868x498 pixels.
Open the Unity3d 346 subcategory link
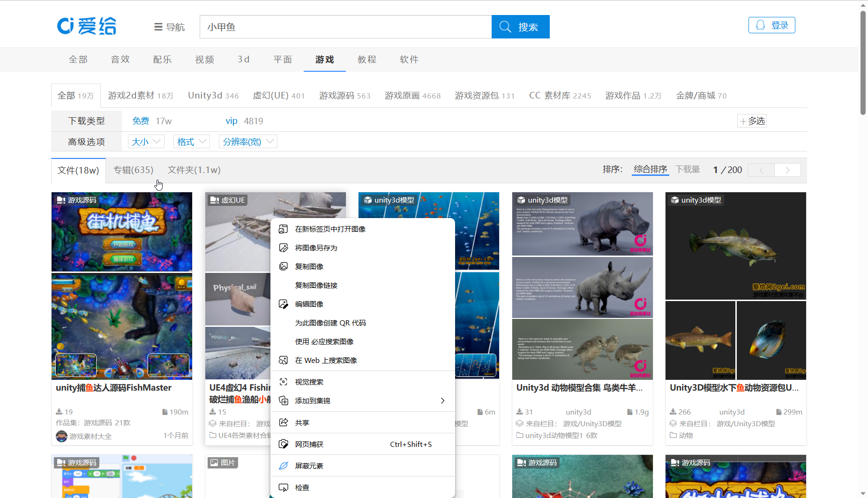(213, 96)
